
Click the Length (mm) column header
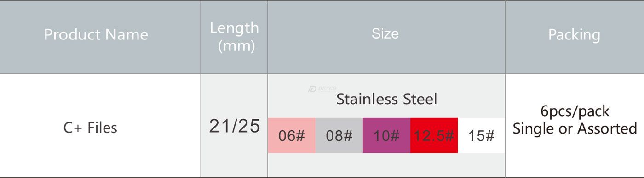pyautogui.click(x=235, y=36)
